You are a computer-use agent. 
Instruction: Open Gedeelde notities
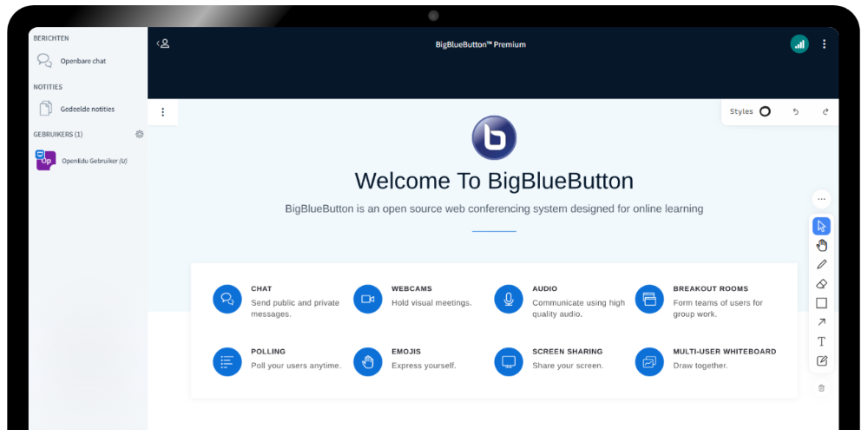click(x=87, y=109)
